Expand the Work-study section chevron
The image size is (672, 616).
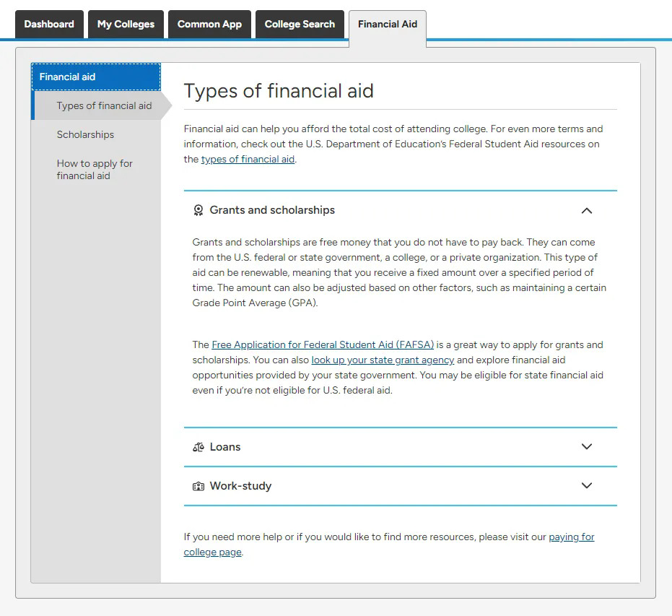coord(586,486)
